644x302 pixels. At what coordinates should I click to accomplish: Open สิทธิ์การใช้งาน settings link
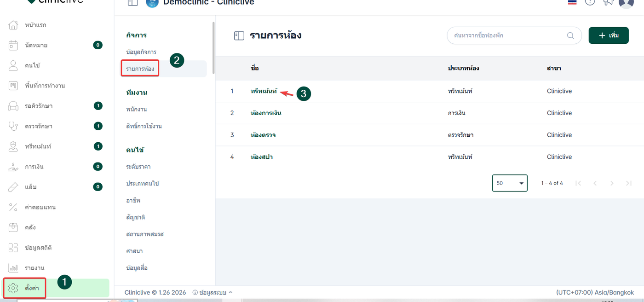(x=144, y=126)
